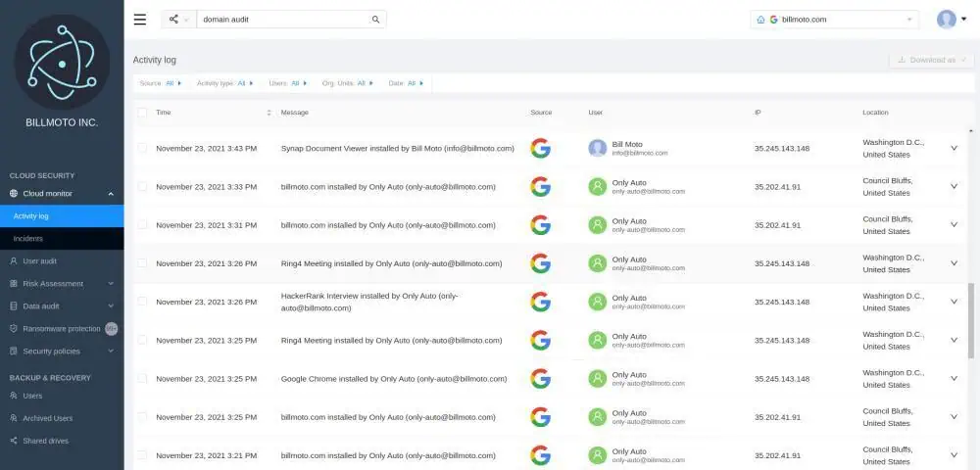
Task: Expand the Risk Assessment submenu
Action: pyautogui.click(x=111, y=283)
